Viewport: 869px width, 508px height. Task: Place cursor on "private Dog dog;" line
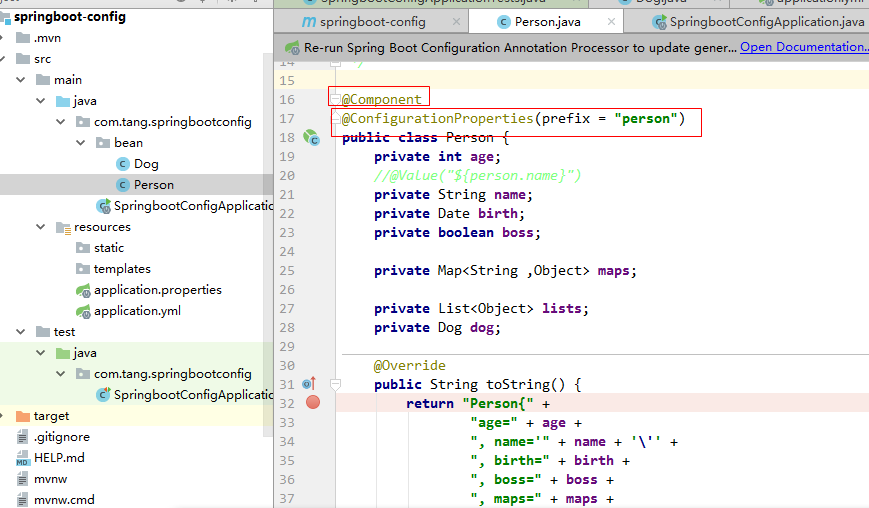click(x=437, y=328)
